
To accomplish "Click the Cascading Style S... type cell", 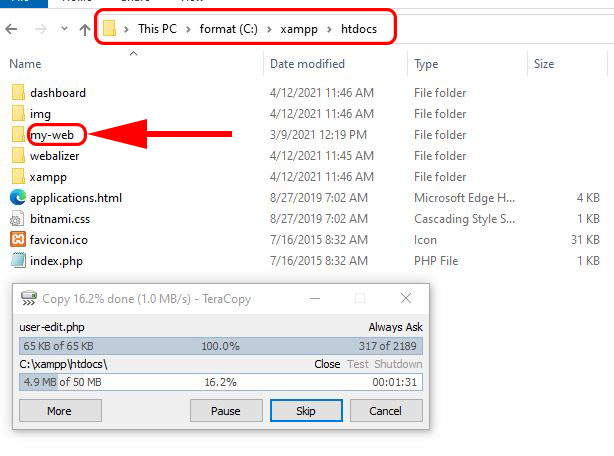I will click(464, 219).
